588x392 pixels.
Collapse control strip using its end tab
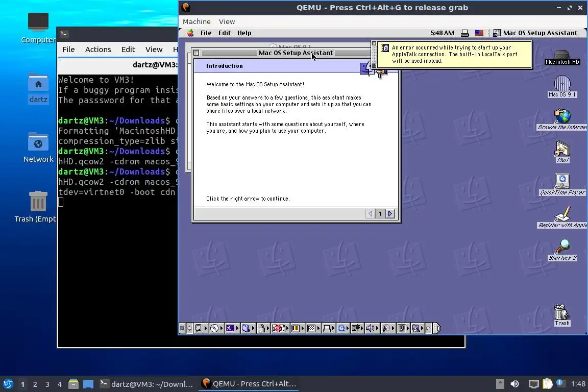click(437, 328)
